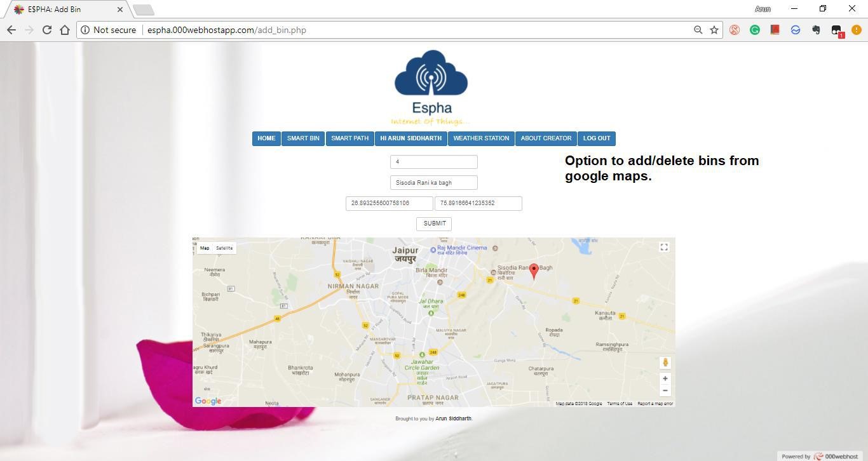Click the Map data ©2018 Google text
This screenshot has height=461, width=868.
click(x=579, y=404)
